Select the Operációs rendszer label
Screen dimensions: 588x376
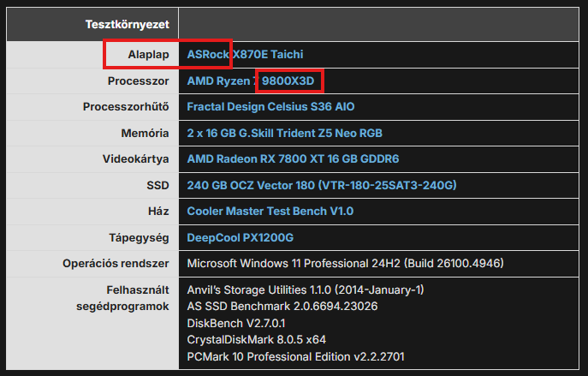coord(116,264)
